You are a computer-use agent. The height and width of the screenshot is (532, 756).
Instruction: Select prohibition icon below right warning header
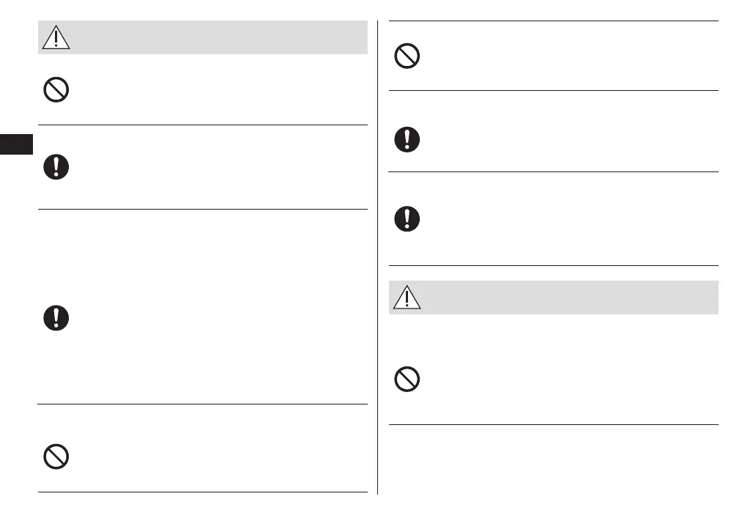click(x=407, y=379)
